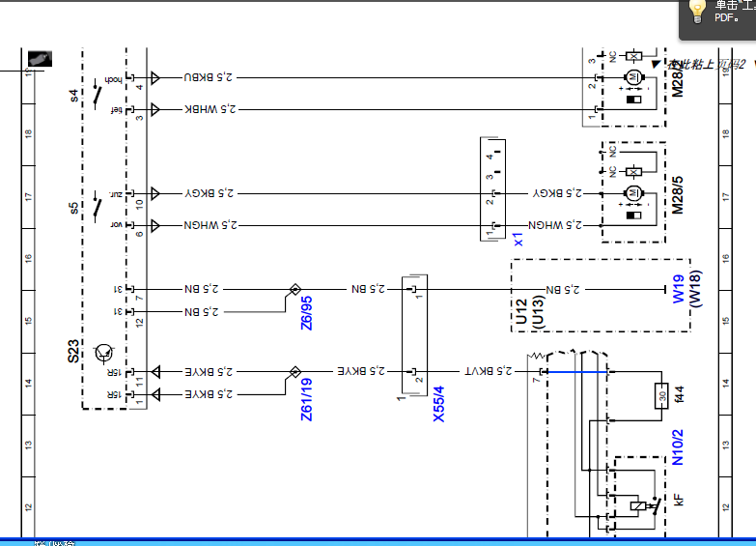The width and height of the screenshot is (756, 546).
Task: Click the s5 switch contact symbol
Action: coord(97,208)
